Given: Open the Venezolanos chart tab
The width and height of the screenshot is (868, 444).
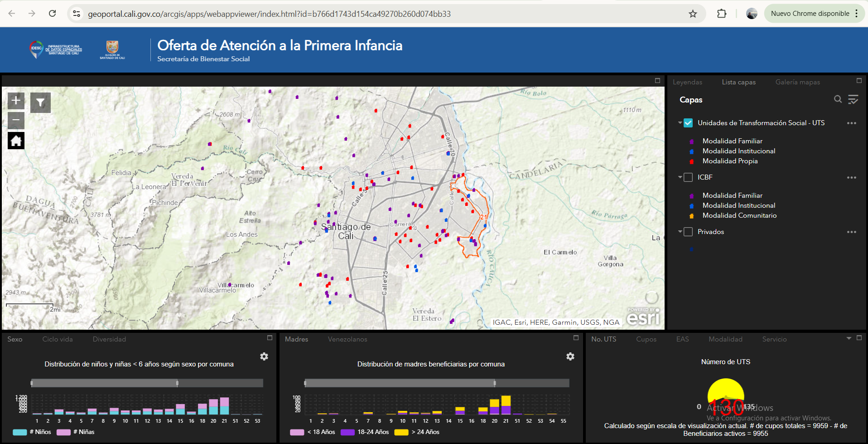Looking at the screenshot, I should tap(347, 339).
